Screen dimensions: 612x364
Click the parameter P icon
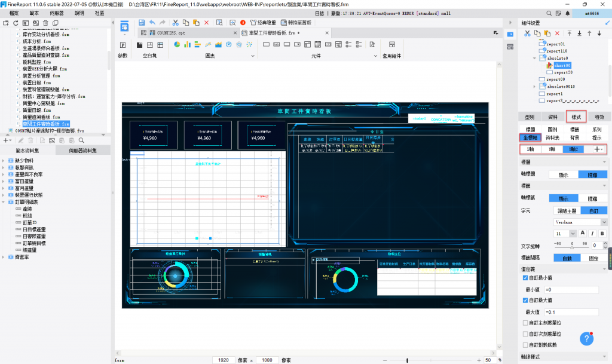123,45
